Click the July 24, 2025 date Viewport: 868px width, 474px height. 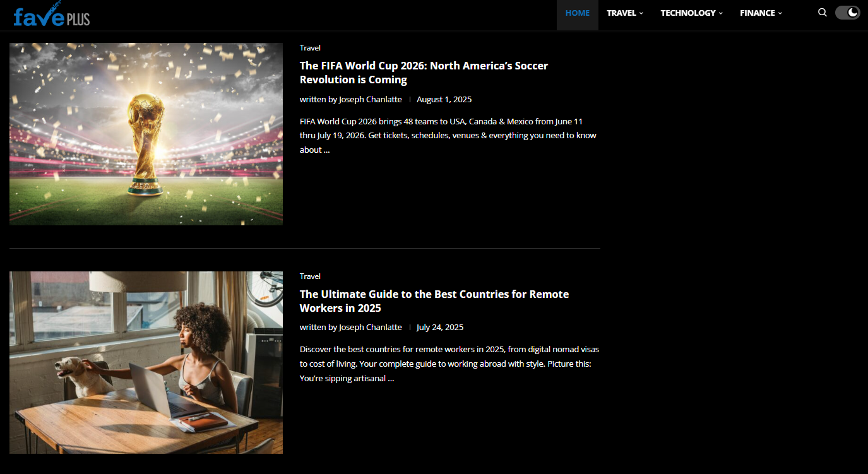coord(440,328)
